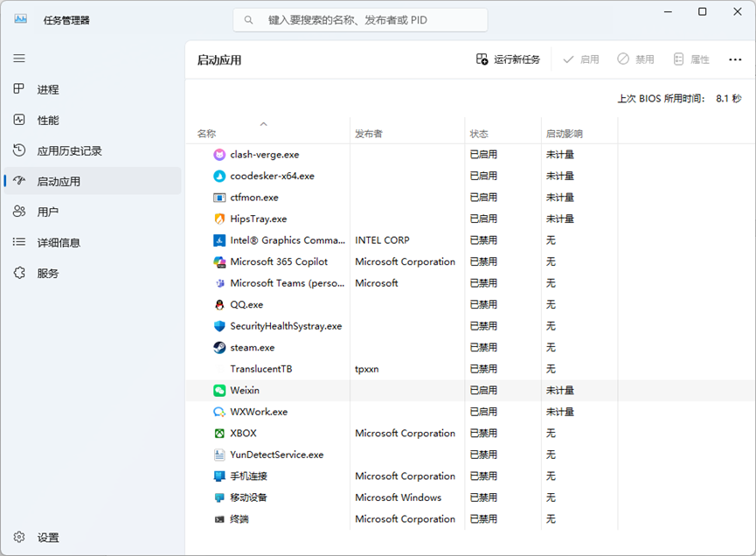Click publisher INTEL CORP cell

coord(382,240)
